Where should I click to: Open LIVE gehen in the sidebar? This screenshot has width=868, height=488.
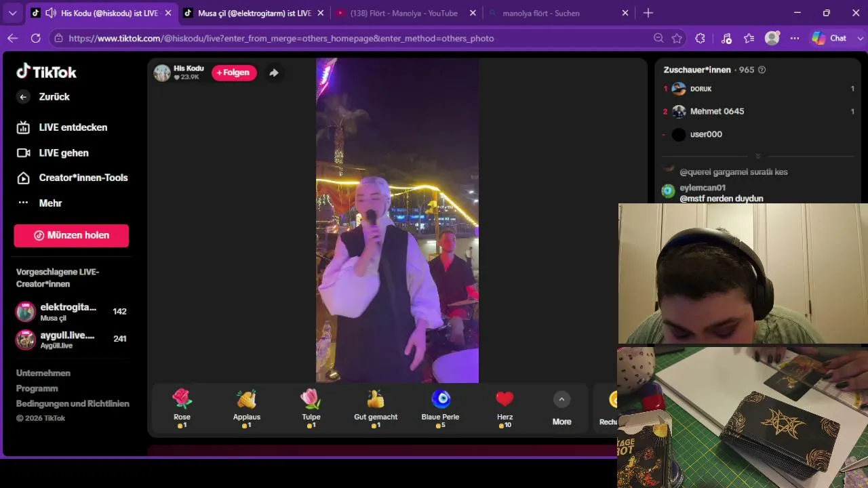tap(64, 153)
